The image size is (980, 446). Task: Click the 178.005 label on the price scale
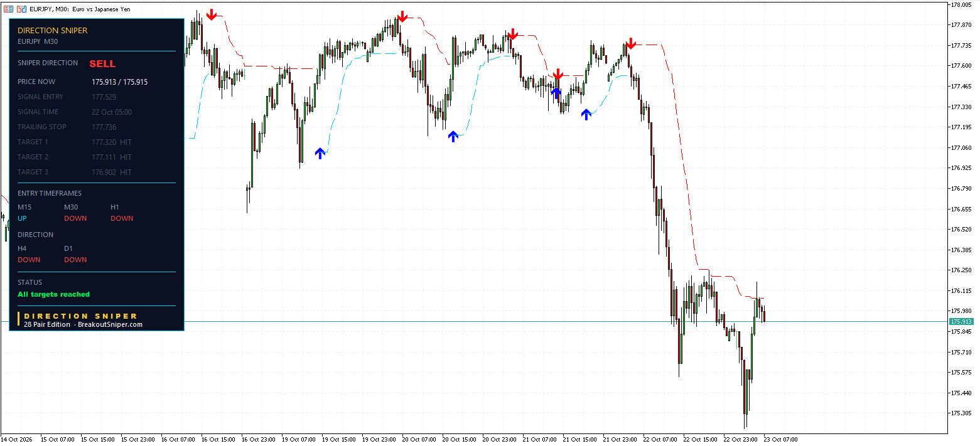point(961,4)
